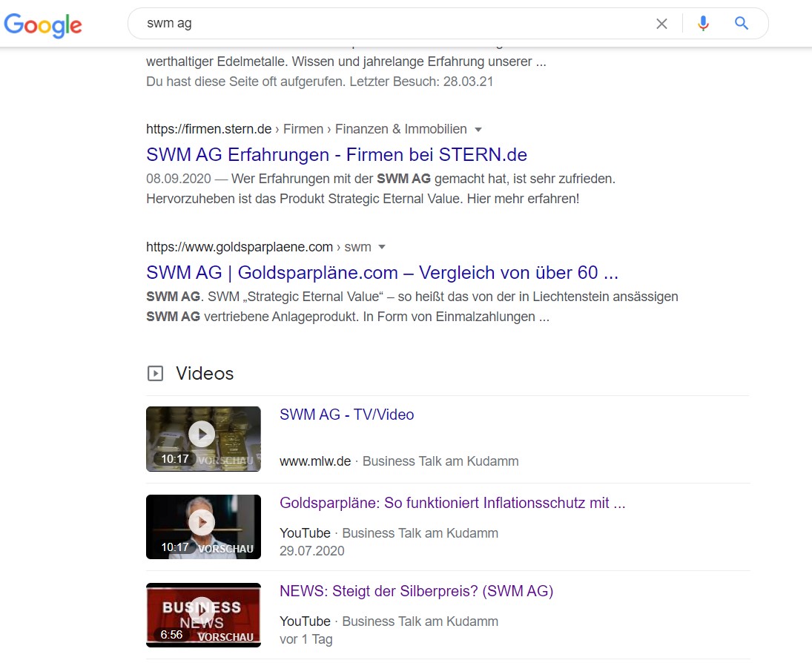Click the Videos section heading

pyautogui.click(x=205, y=374)
